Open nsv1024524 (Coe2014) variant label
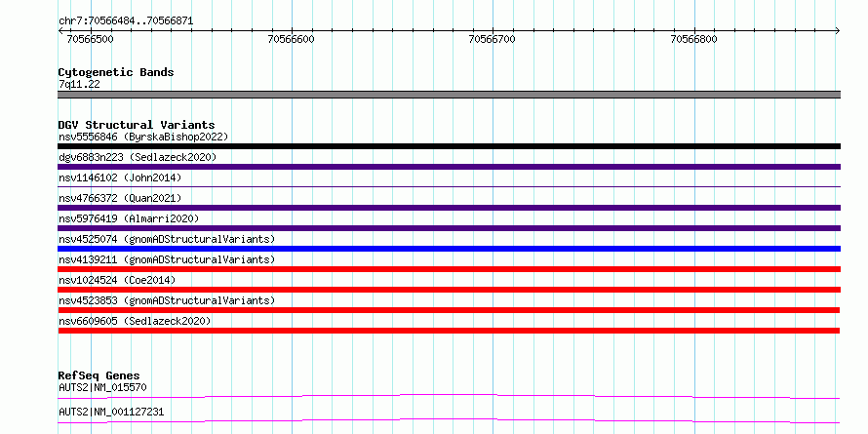This screenshot has width=868, height=434. click(x=117, y=280)
